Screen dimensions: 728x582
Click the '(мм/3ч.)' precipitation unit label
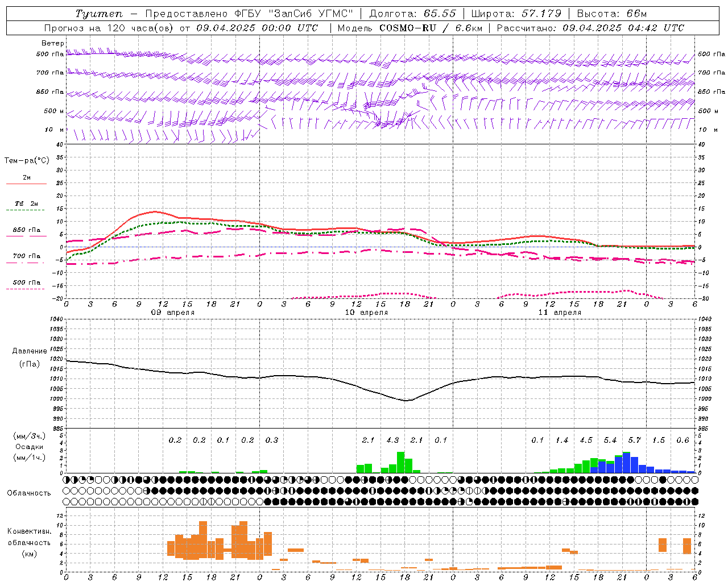(29, 436)
